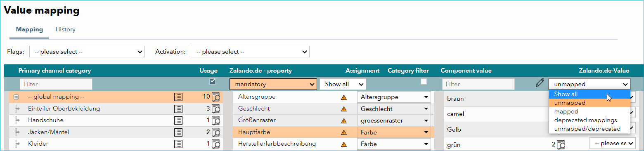The height and width of the screenshot is (151, 644).
Task: Click the pencil edit icon
Action: pyautogui.click(x=540, y=83)
